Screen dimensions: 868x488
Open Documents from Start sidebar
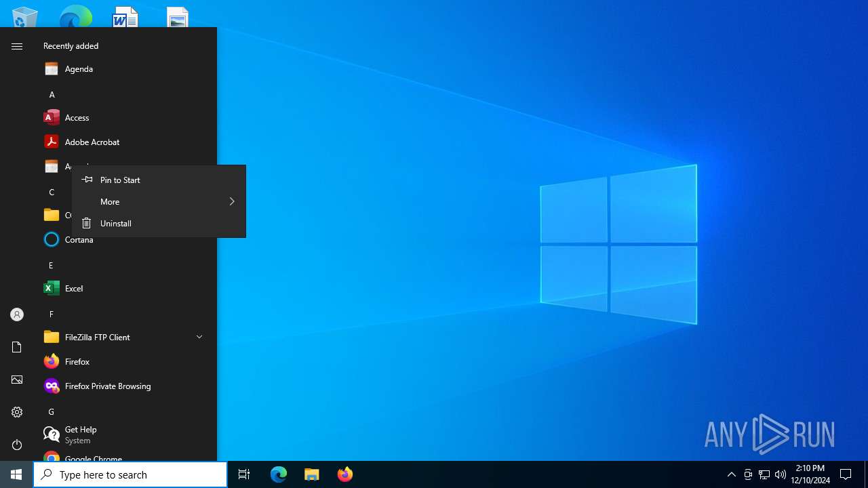(17, 347)
